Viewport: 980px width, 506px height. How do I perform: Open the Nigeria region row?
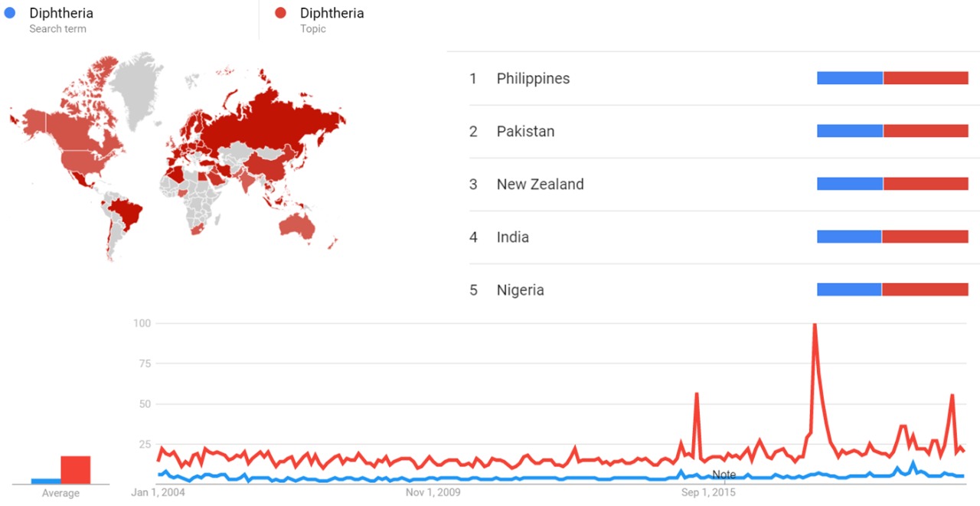pyautogui.click(x=520, y=290)
